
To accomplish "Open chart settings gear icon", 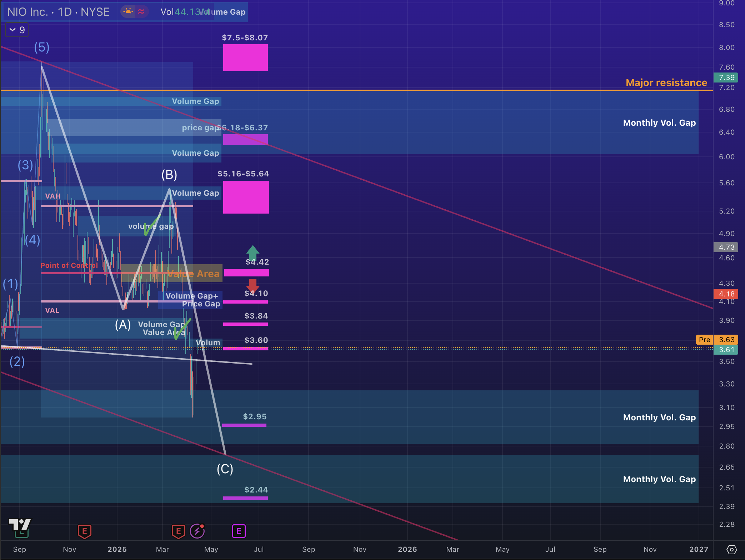I will pos(731,549).
